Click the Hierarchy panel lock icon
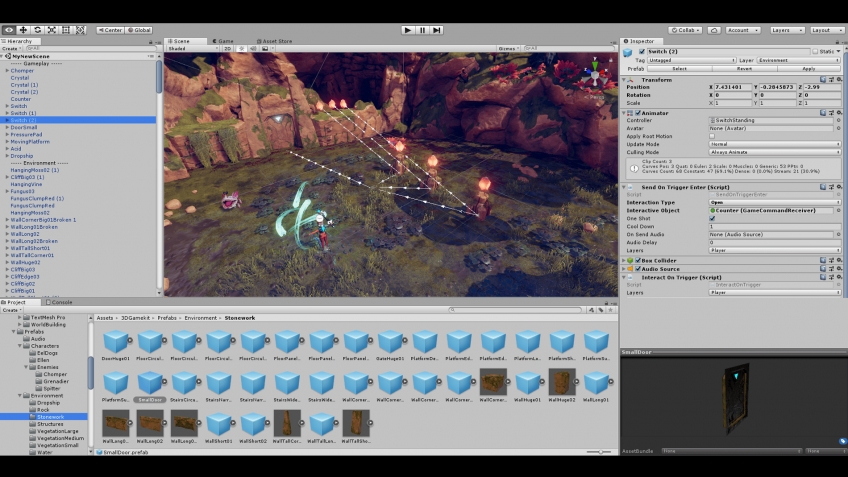848x477 pixels. tap(150, 42)
